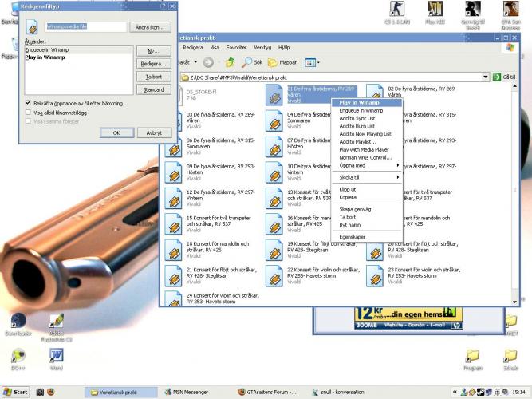The width and height of the screenshot is (532, 399).
Task: Select Egenskaper in the context menu
Action: point(353,237)
